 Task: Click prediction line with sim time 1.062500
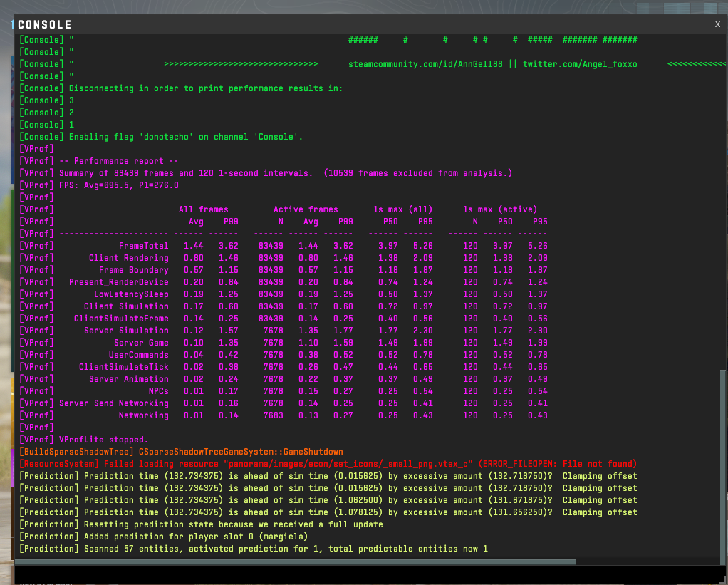click(328, 500)
